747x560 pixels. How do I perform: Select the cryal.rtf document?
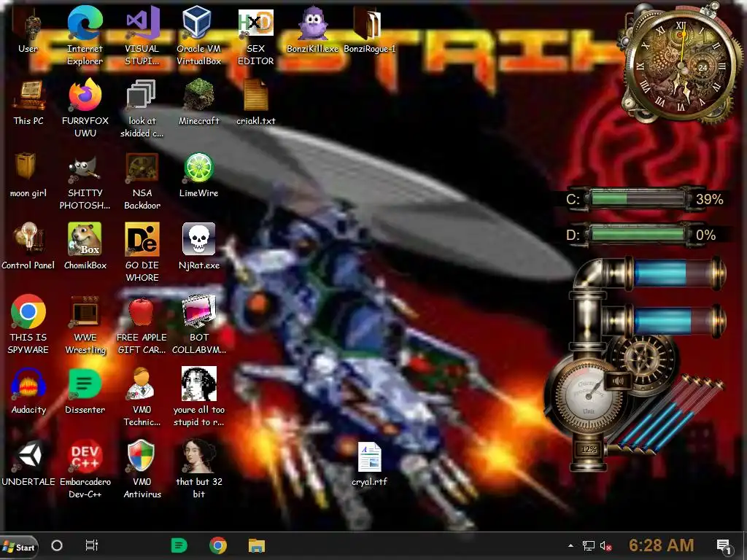369,464
